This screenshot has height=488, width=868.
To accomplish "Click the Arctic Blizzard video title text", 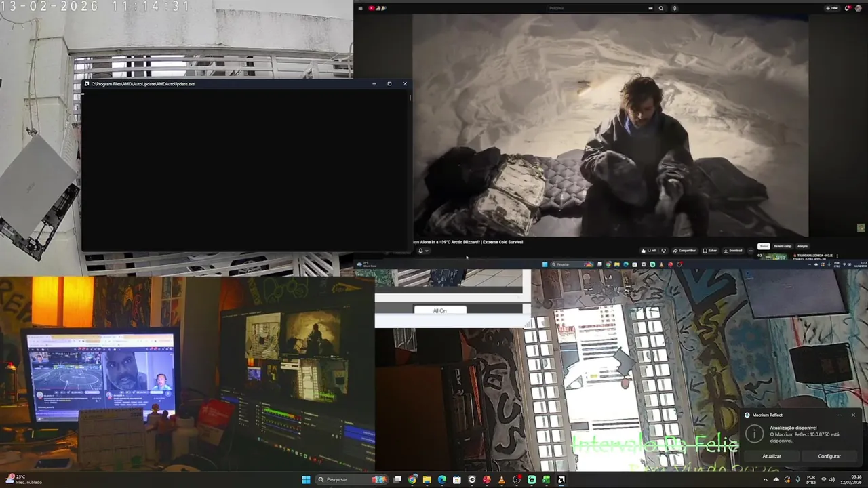I will tap(468, 241).
